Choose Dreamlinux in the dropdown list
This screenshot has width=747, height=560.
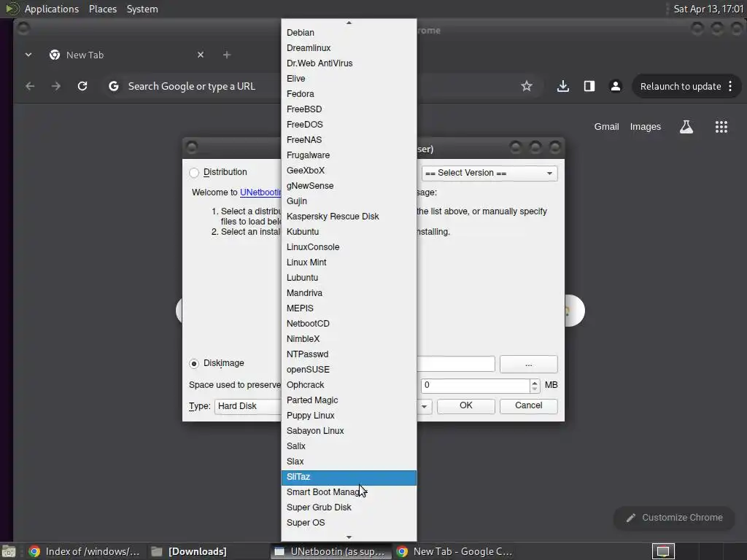click(349, 47)
